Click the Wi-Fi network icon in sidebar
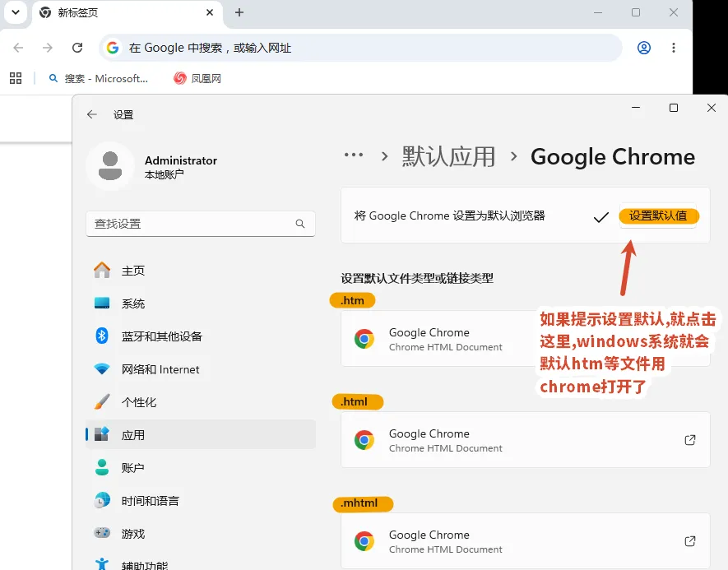Screen dimensions: 728x570 pyautogui.click(x=102, y=369)
